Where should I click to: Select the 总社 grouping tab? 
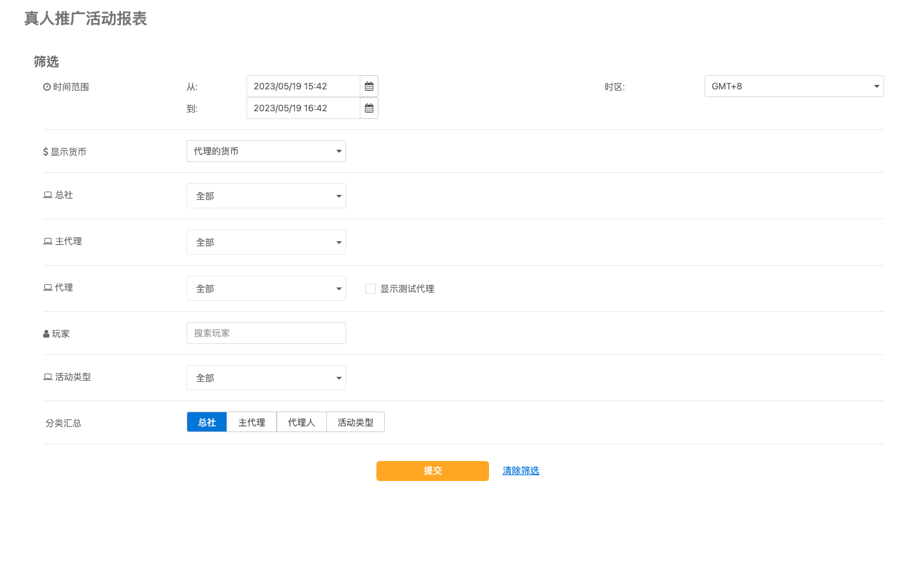coord(207,422)
